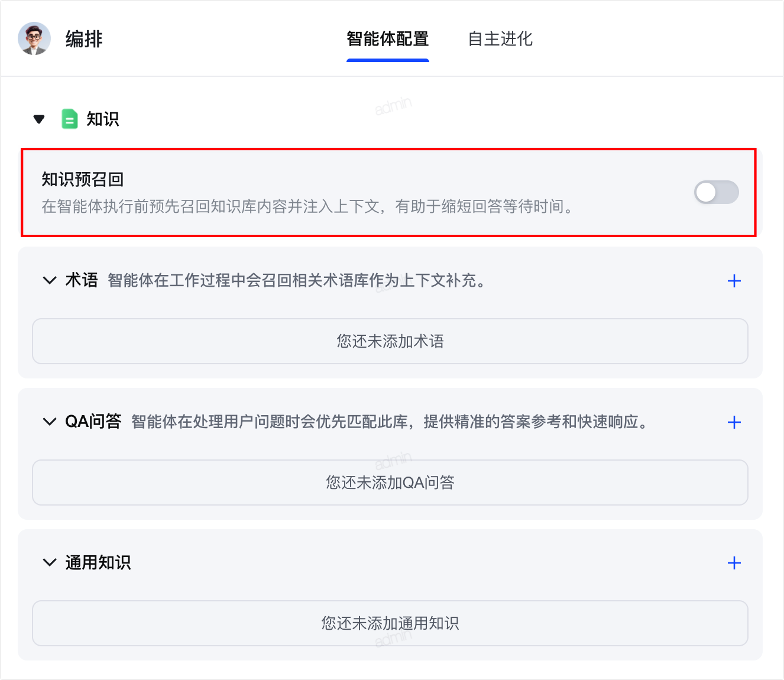The image size is (784, 680).
Task: Click the 您还未添加QA问答 placeholder box
Action: pos(390,483)
